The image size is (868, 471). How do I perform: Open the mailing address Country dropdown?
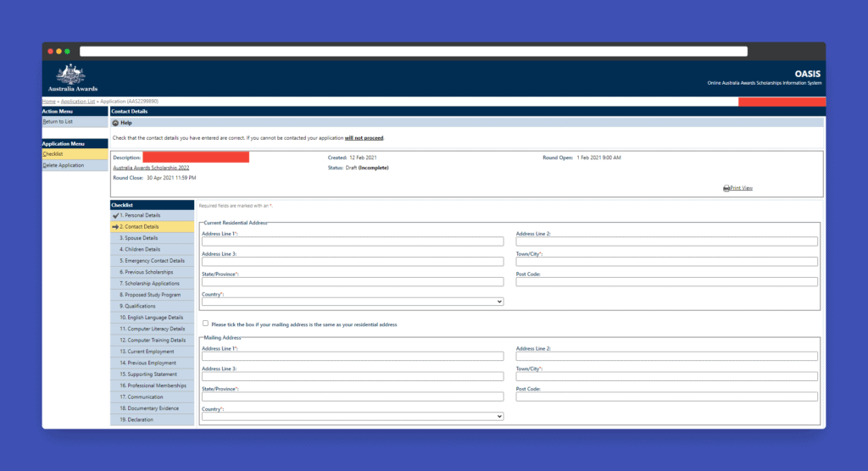click(x=353, y=417)
